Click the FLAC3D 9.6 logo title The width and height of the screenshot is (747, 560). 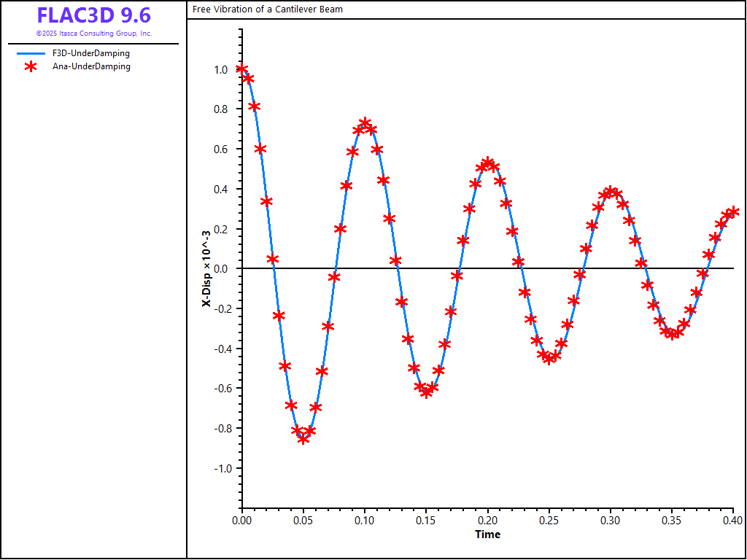(x=93, y=15)
